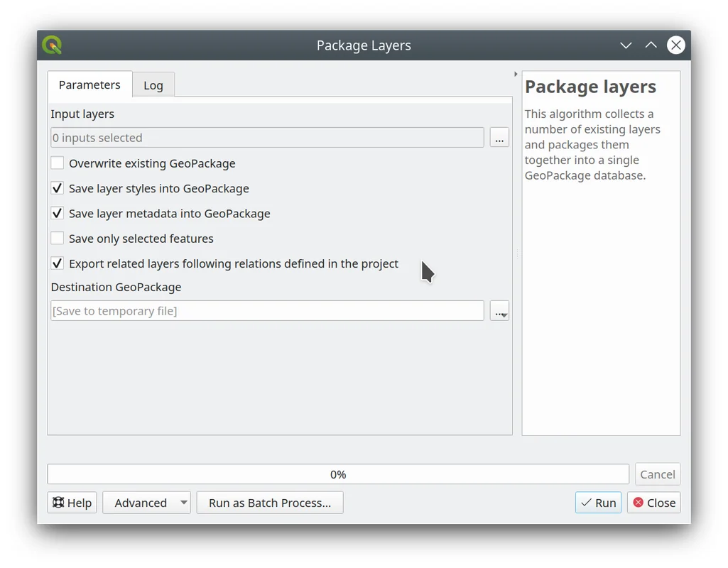Minimize the Package Layers dialog window

pyautogui.click(x=626, y=45)
